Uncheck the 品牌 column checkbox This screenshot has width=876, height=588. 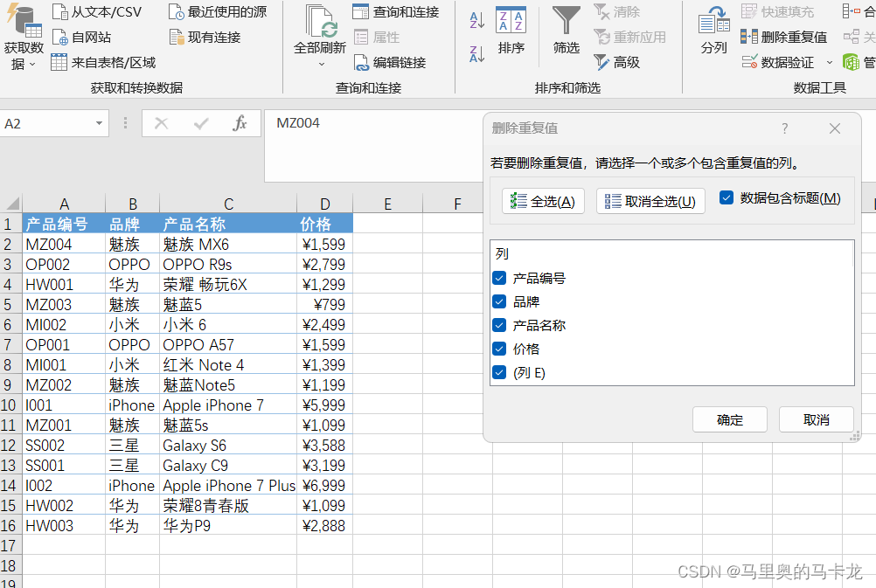coord(499,301)
